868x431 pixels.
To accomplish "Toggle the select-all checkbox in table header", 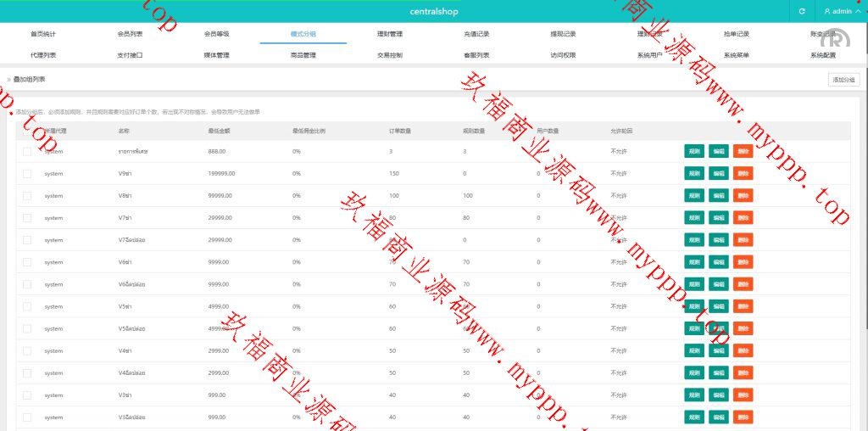I will 27,131.
